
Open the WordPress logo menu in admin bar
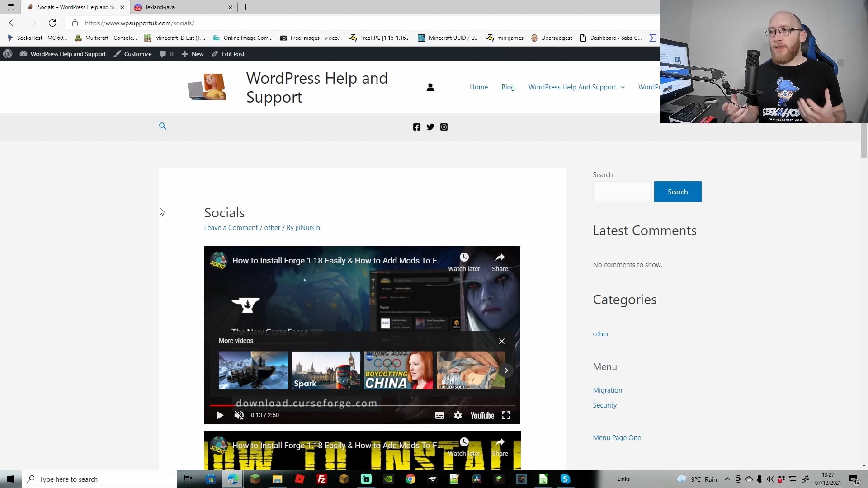8,54
